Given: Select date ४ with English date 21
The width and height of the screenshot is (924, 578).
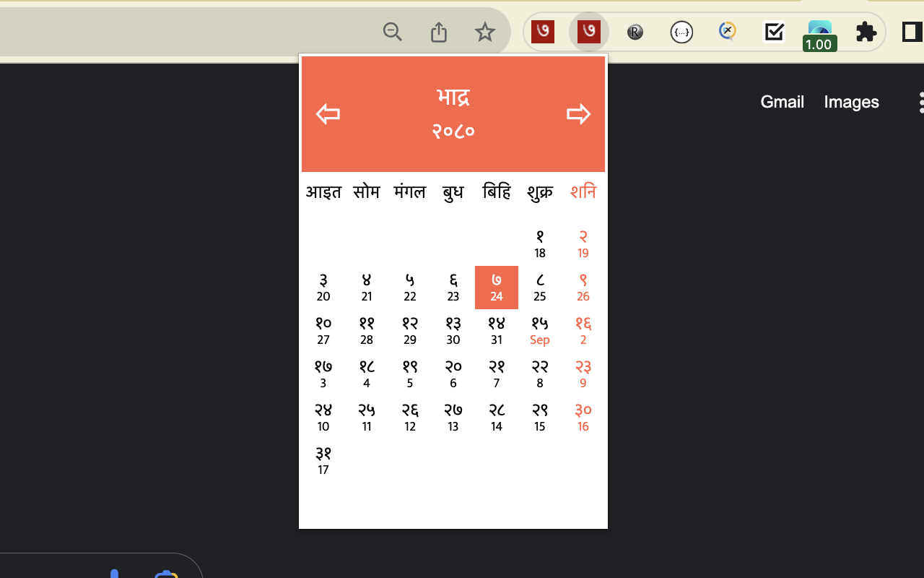Looking at the screenshot, I should point(367,288).
